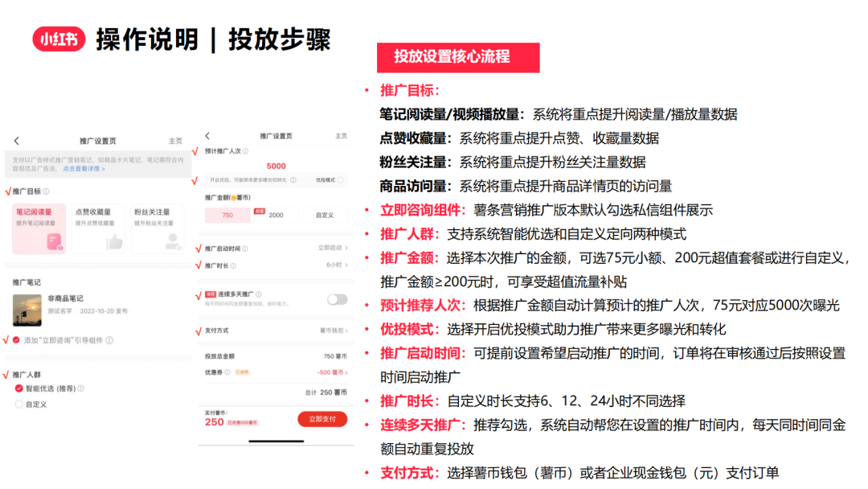Show info for 推广启动时间
Screen dimensions: 868x489
click(244, 249)
